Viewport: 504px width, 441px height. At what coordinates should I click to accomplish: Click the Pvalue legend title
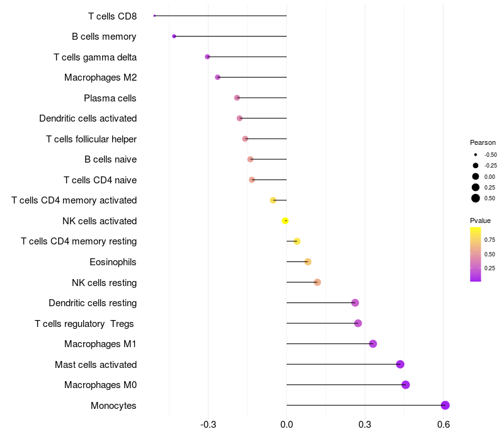[x=480, y=220]
